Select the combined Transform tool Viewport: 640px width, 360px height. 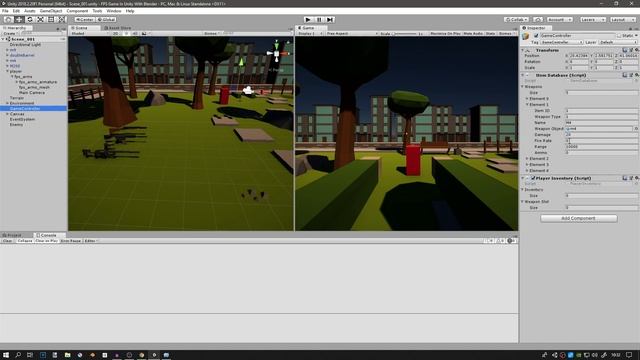click(61, 19)
